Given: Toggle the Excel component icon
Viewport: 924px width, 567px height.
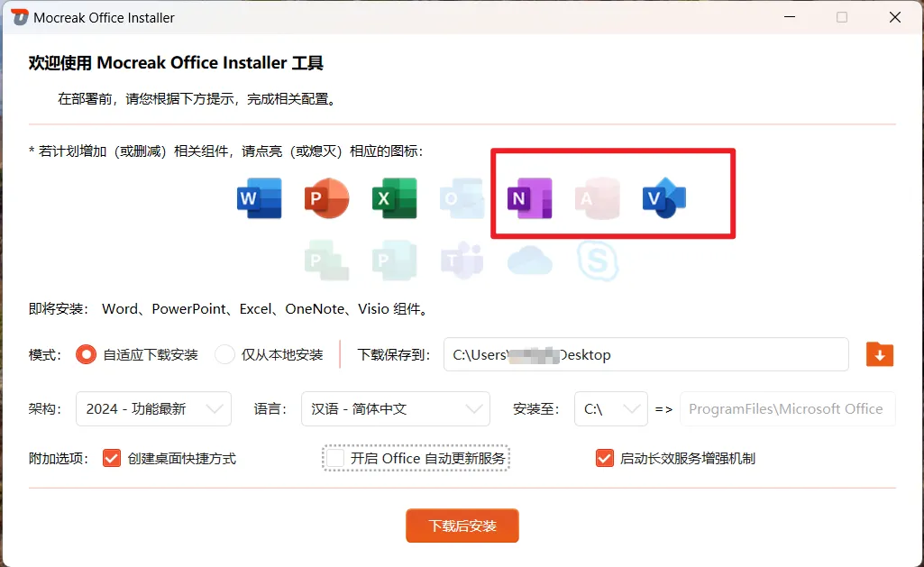Looking at the screenshot, I should [394, 198].
